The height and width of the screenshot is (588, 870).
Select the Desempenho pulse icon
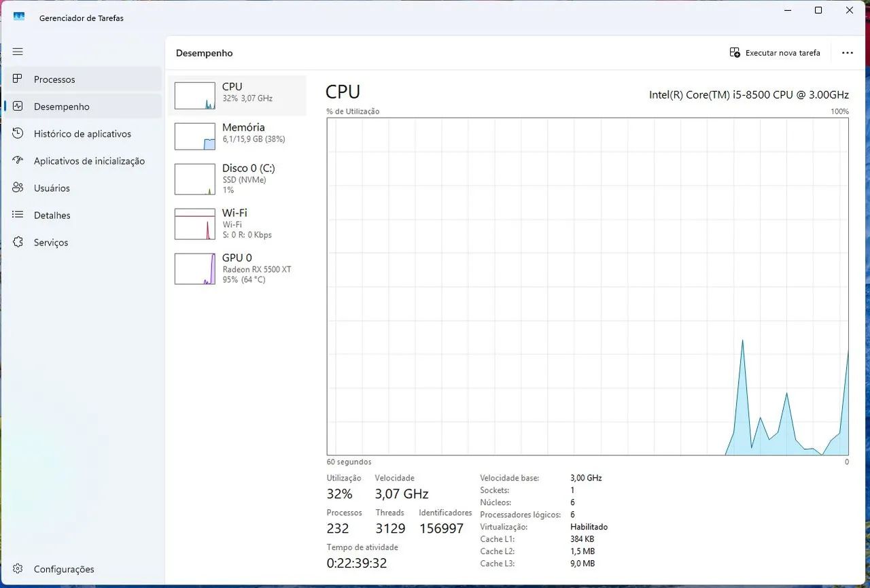click(18, 106)
